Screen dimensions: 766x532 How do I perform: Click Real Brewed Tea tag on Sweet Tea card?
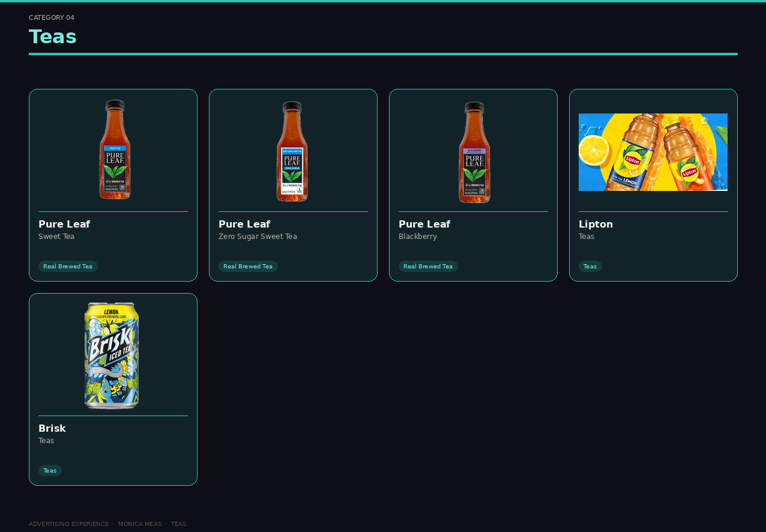(x=68, y=267)
